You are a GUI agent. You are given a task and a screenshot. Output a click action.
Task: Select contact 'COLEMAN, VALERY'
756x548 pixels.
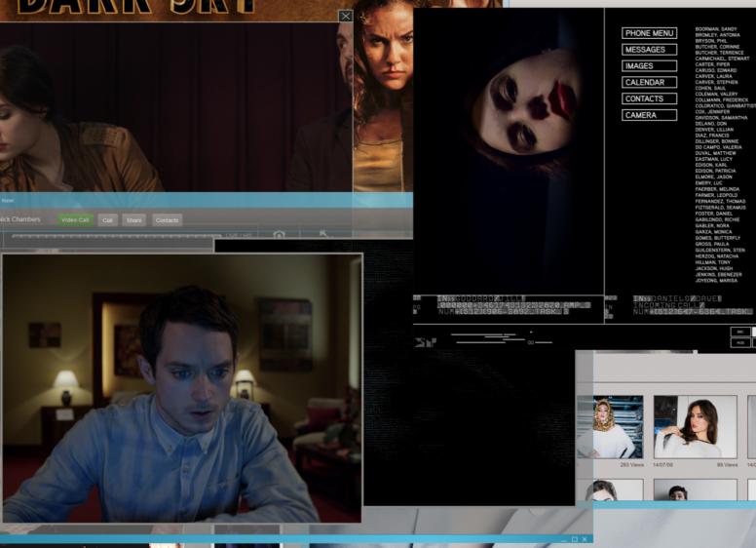click(x=716, y=94)
